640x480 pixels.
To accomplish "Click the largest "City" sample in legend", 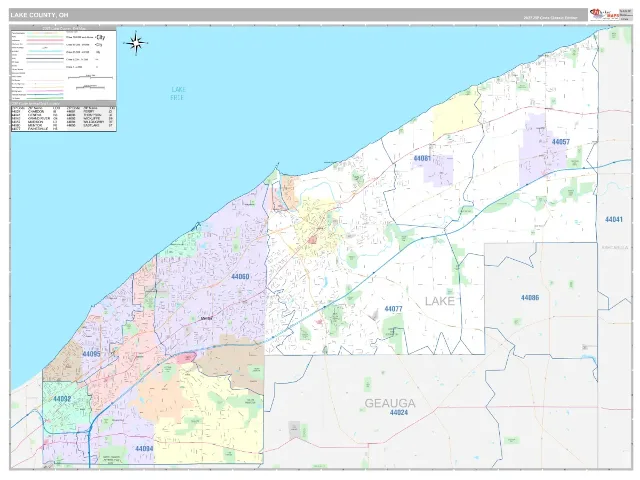I will [x=100, y=38].
